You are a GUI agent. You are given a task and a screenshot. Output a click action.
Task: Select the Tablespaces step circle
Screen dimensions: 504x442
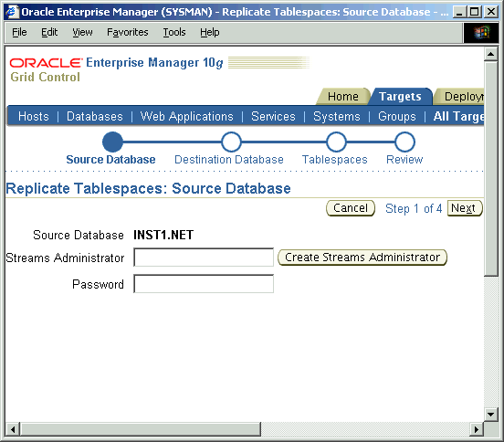pyautogui.click(x=336, y=142)
